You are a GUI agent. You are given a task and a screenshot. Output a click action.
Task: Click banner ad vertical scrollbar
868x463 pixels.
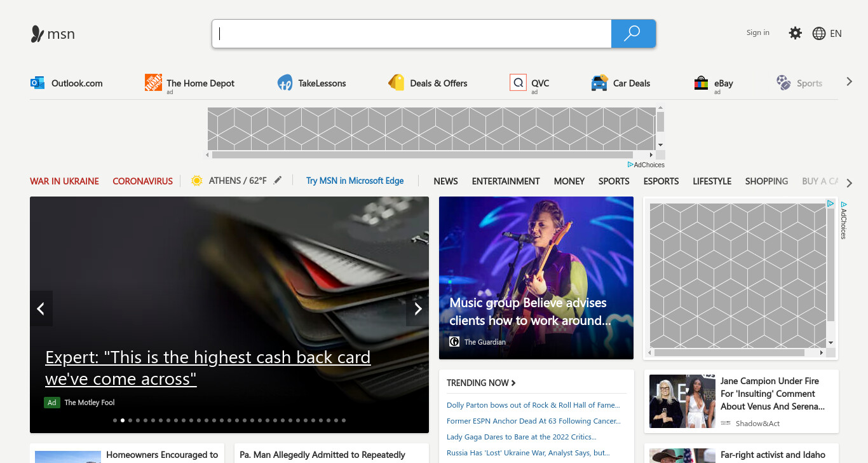(661, 121)
